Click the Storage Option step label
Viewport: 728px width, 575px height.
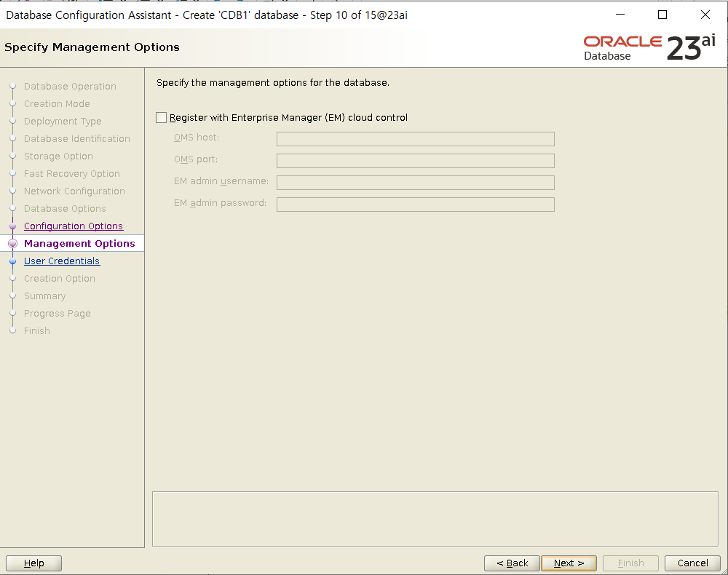pos(58,156)
